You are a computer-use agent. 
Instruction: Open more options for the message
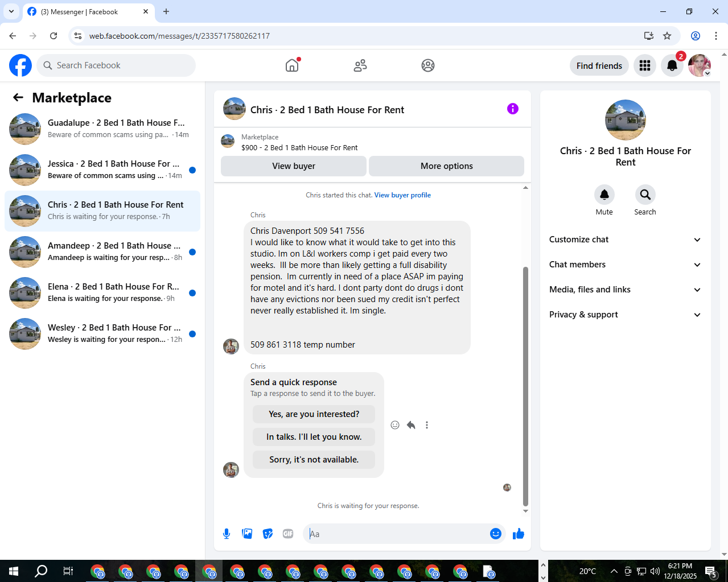(x=427, y=425)
